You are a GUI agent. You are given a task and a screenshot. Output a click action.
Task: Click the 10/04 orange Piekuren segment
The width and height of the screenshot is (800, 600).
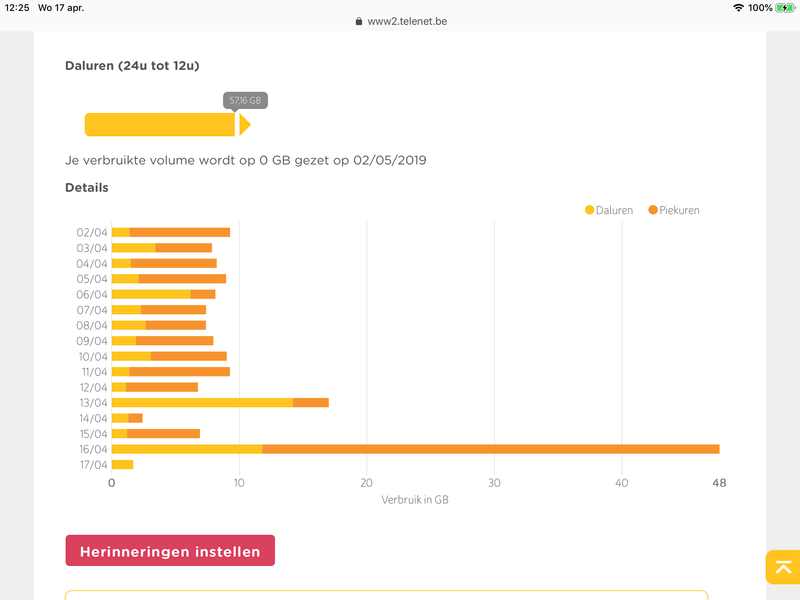[189, 356]
